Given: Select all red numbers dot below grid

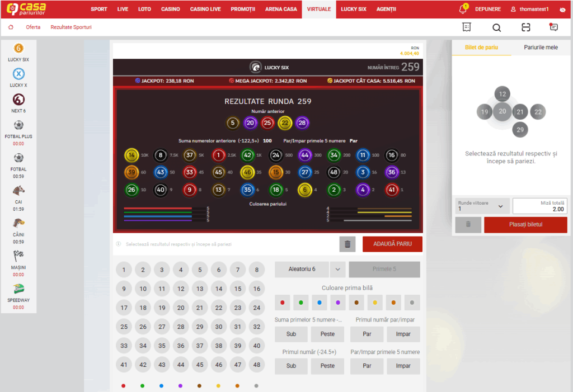Looking at the screenshot, I should (124, 386).
